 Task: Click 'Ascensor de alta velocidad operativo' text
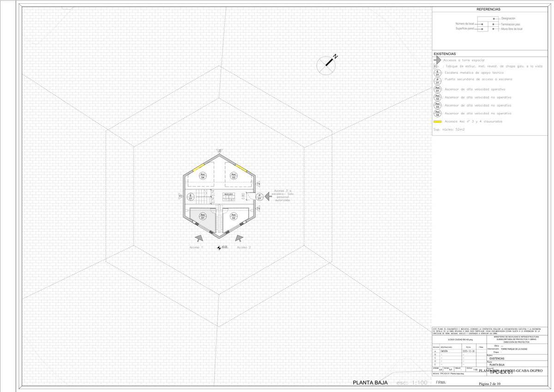[475, 89]
